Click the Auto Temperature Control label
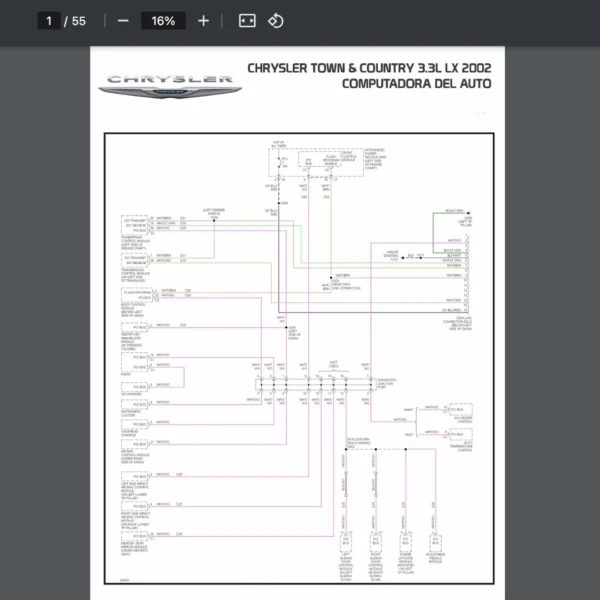Viewport: 600px width, 600px height. (x=464, y=446)
